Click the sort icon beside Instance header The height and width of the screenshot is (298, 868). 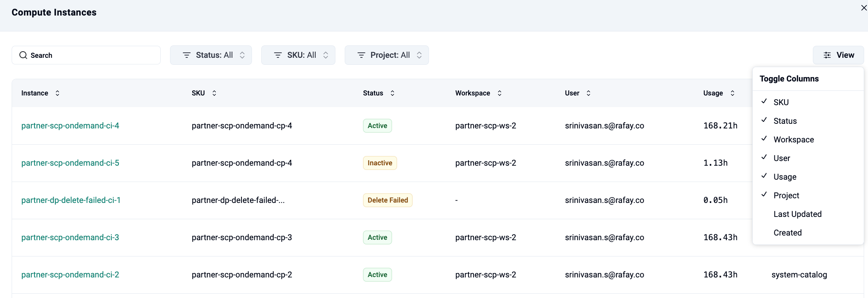pyautogui.click(x=57, y=93)
